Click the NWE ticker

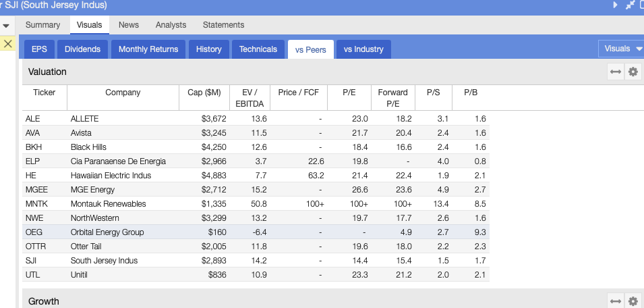[34, 218]
